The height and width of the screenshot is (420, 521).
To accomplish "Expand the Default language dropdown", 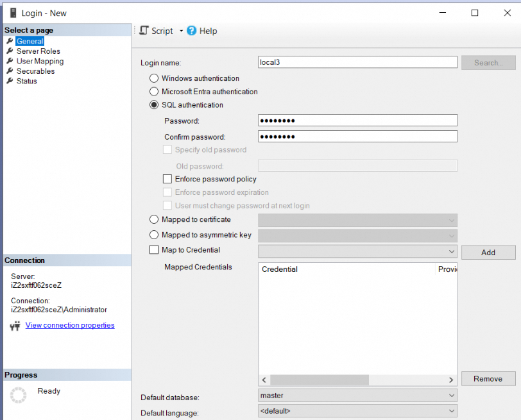I will coord(452,411).
